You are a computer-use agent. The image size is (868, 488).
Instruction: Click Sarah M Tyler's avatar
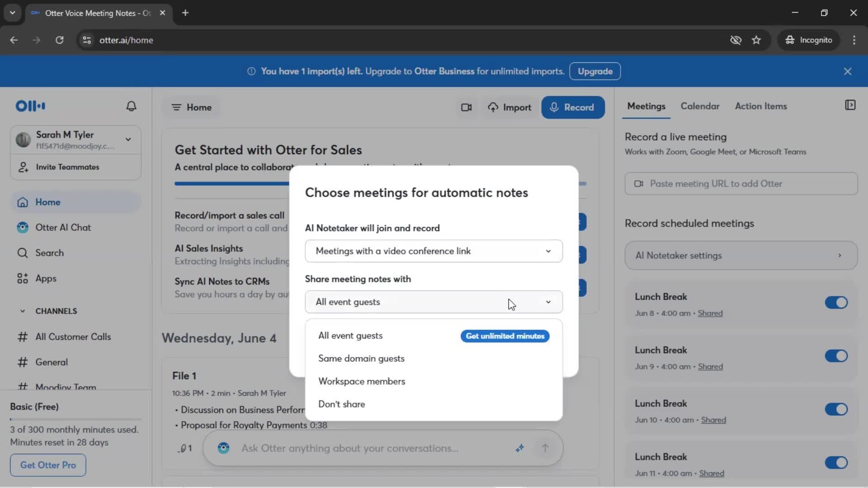[x=23, y=140]
